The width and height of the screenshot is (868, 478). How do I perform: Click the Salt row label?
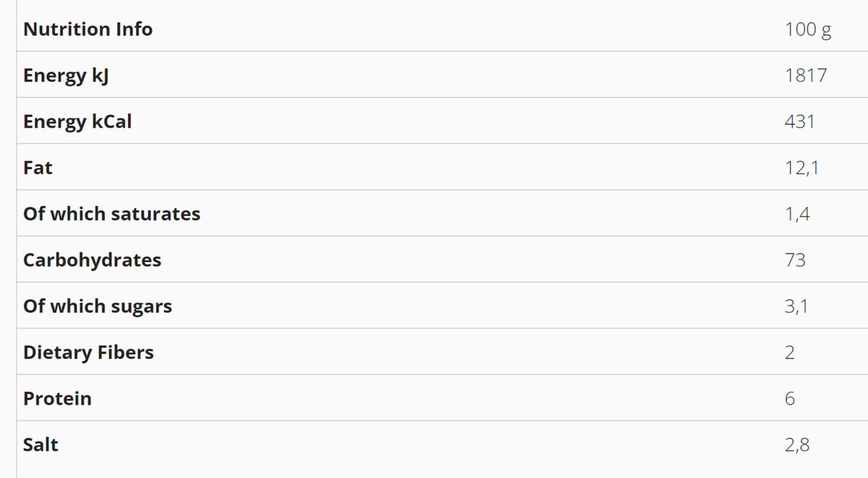[41, 444]
